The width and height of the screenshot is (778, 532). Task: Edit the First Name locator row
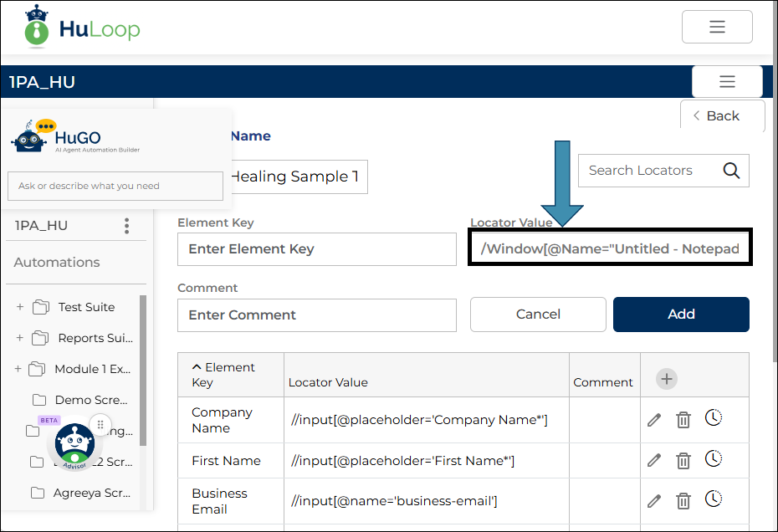[654, 461]
